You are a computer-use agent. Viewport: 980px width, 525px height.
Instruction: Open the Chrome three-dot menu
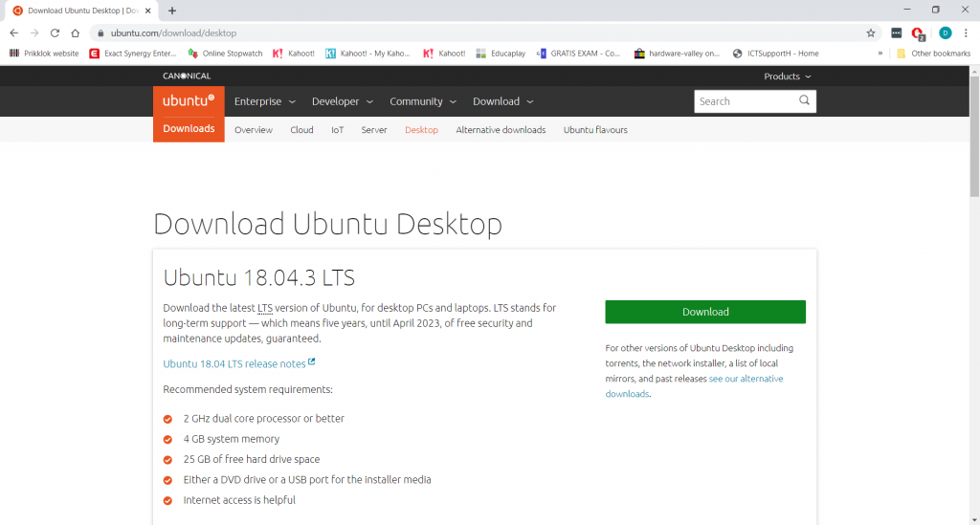pyautogui.click(x=966, y=33)
